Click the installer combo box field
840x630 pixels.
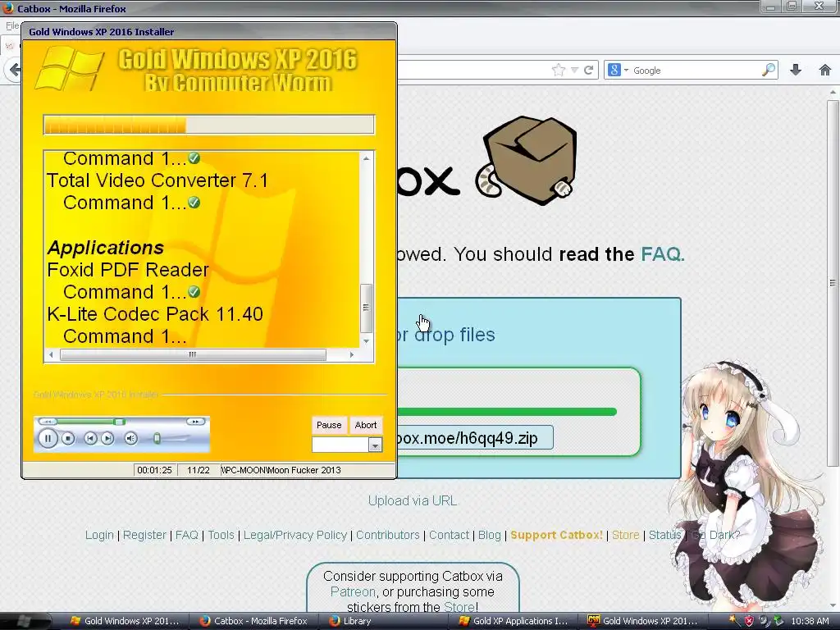340,445
